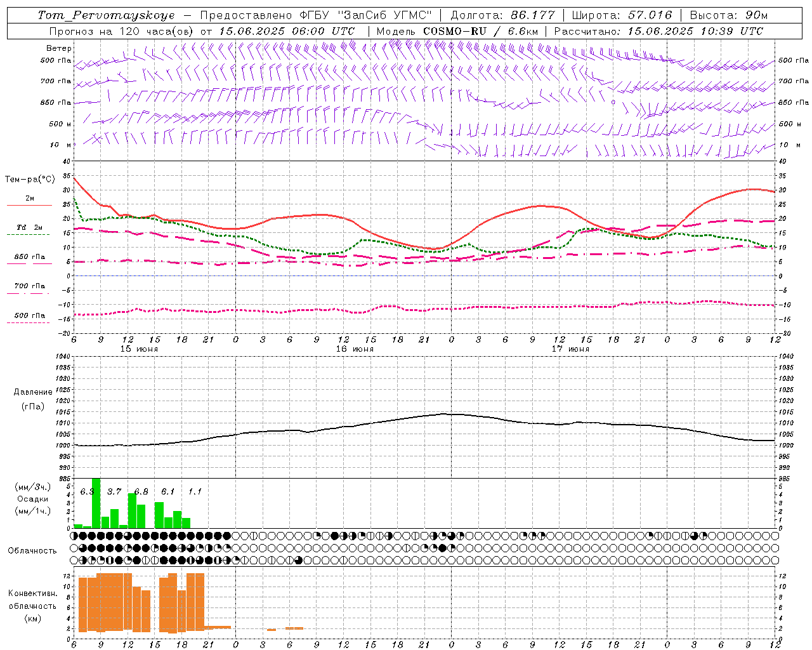Click the 1.1 precipitation total
The height and width of the screenshot is (650, 812).
(x=195, y=492)
